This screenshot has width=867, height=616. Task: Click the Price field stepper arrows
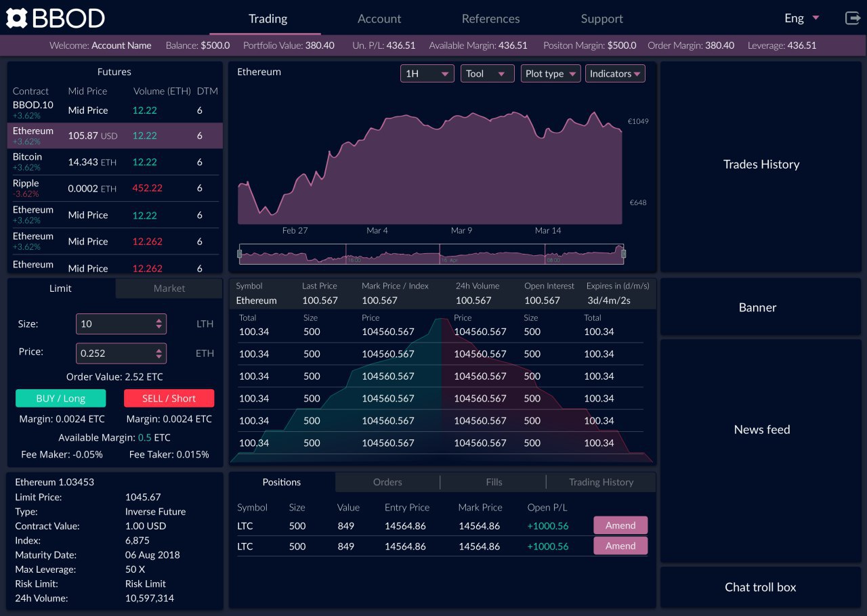[159, 353]
